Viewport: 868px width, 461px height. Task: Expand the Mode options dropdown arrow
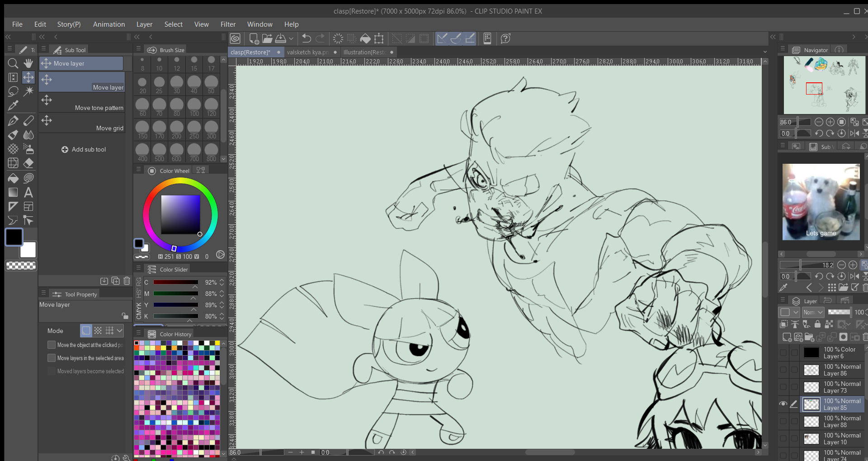[x=120, y=331]
